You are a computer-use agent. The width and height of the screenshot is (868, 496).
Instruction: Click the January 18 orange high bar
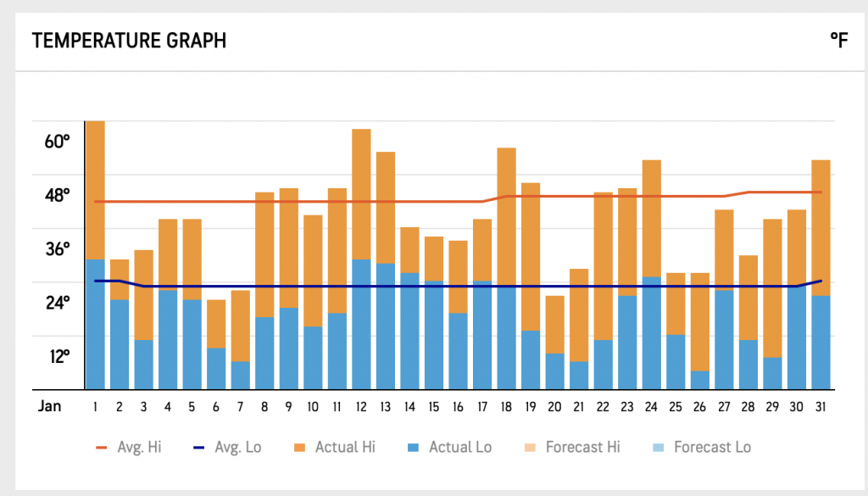pyautogui.click(x=507, y=216)
